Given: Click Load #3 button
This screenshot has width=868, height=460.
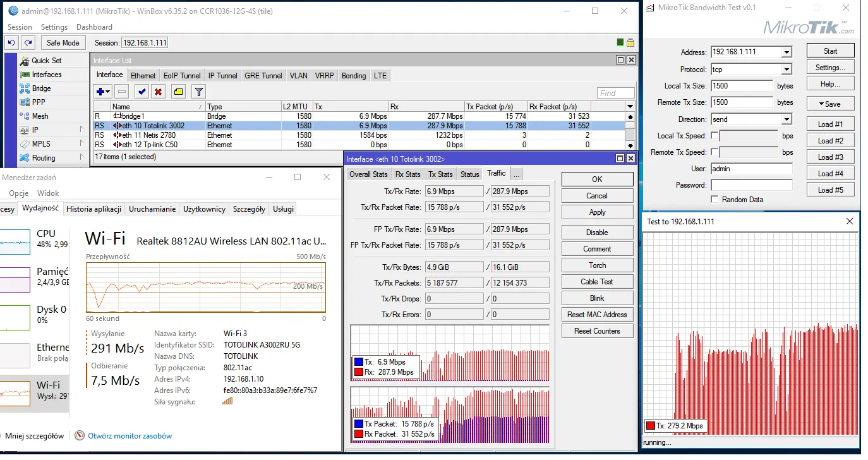Looking at the screenshot, I should point(830,157).
